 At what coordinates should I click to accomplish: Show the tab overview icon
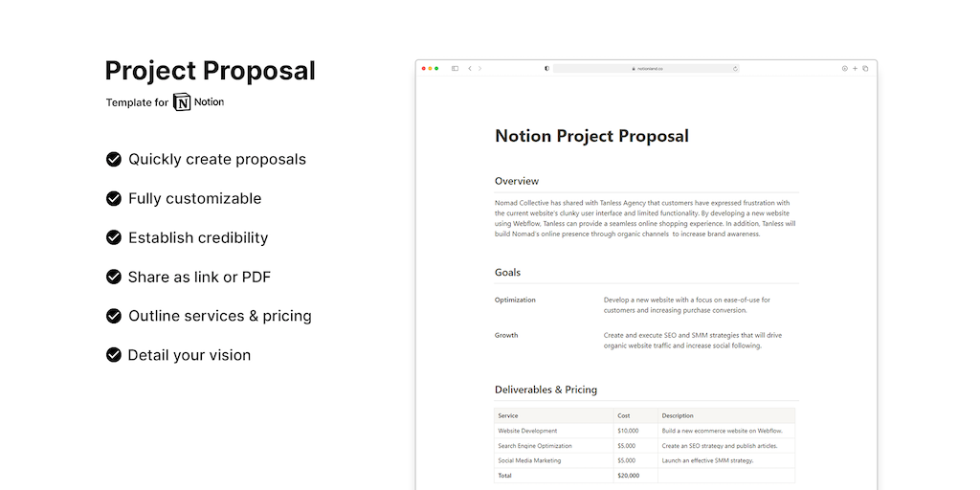pyautogui.click(x=865, y=69)
